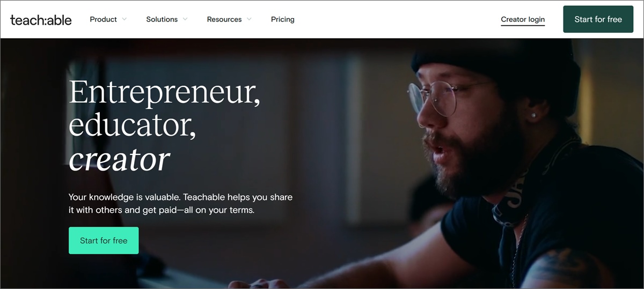644x289 pixels.
Task: Expand the Resources dropdown chevron
Action: [x=248, y=19]
